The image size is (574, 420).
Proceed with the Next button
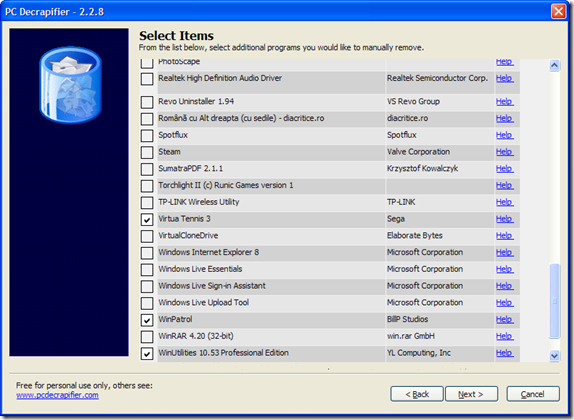(x=471, y=394)
